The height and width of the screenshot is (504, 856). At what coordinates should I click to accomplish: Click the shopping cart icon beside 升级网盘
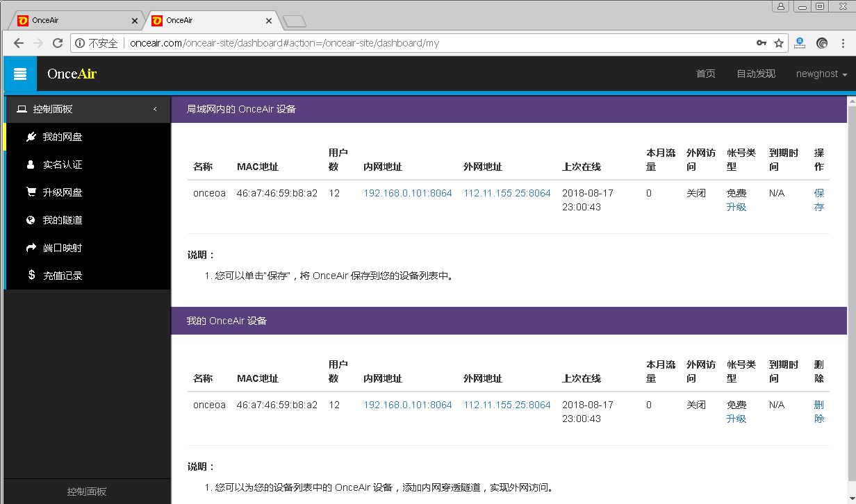31,192
